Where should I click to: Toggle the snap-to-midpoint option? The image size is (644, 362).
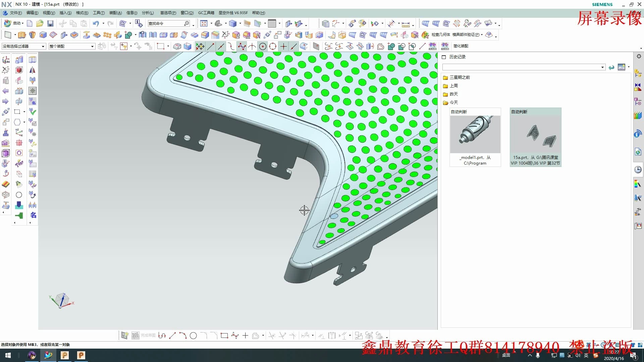tap(221, 46)
